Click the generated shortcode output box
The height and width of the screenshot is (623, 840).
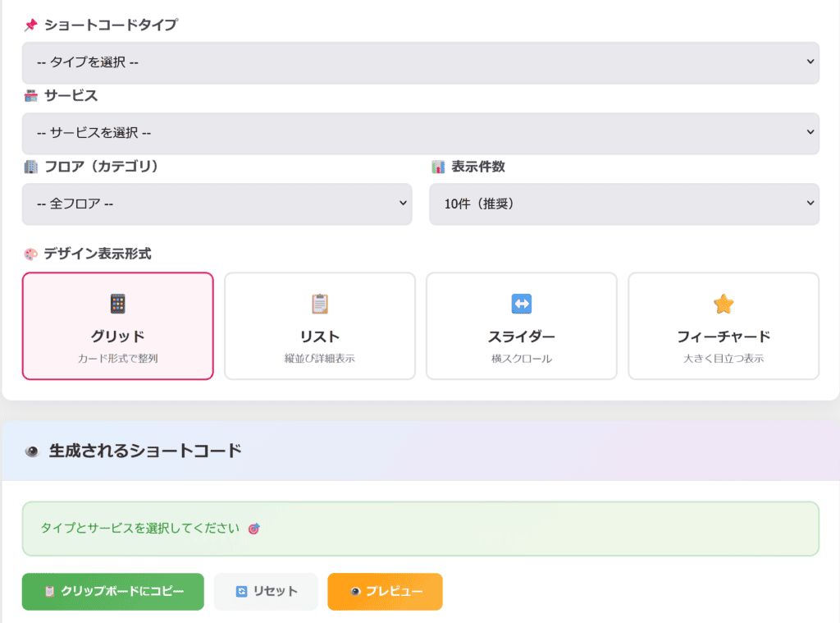[x=420, y=529]
